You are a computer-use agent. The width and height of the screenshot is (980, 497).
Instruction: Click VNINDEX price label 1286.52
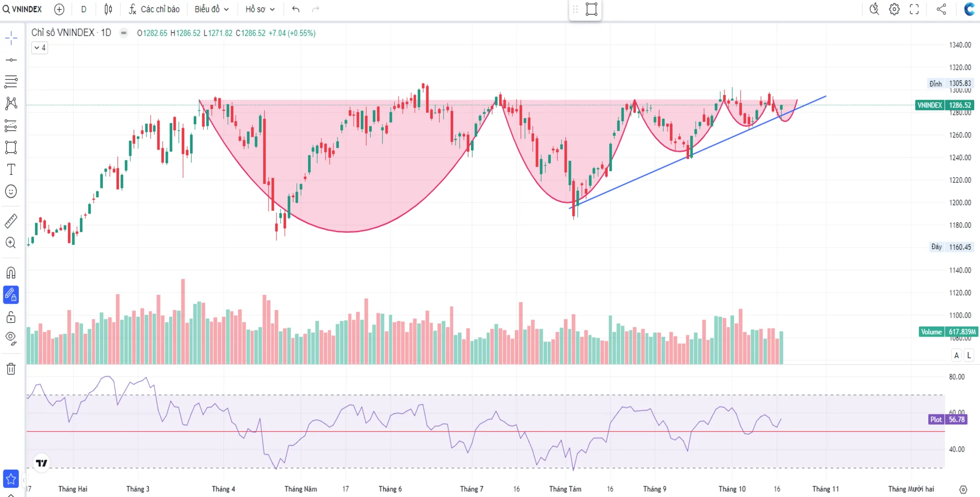(945, 105)
